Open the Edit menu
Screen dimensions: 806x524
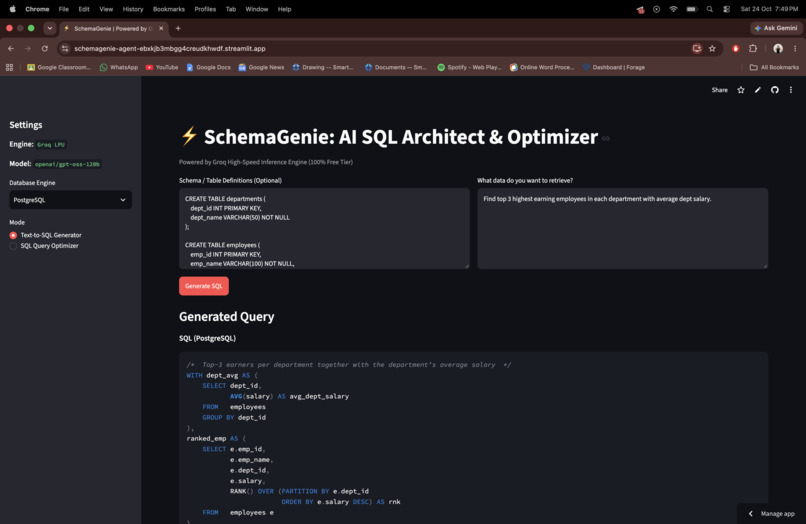(84, 9)
